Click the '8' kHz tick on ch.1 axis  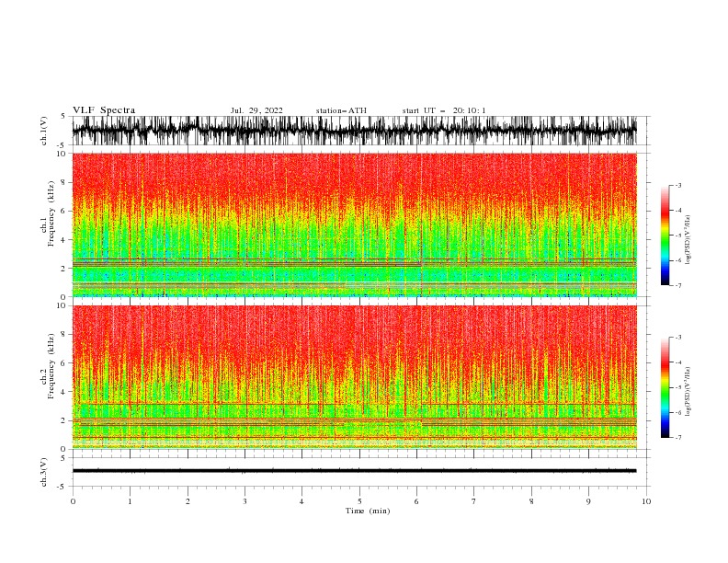63,182
